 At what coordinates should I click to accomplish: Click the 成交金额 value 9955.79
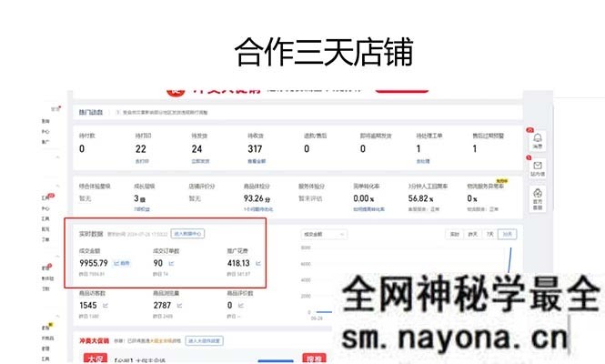94,263
